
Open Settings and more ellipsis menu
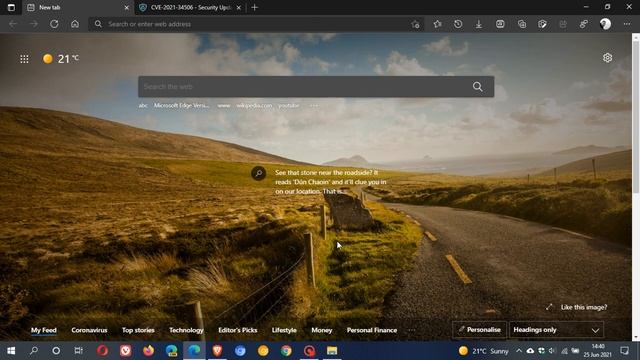(x=627, y=24)
